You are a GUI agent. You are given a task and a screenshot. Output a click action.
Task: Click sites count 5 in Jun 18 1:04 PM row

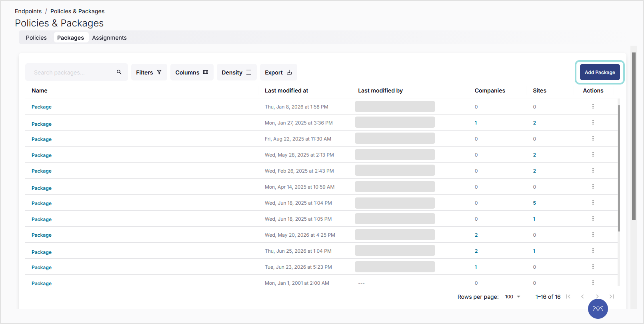pos(534,203)
